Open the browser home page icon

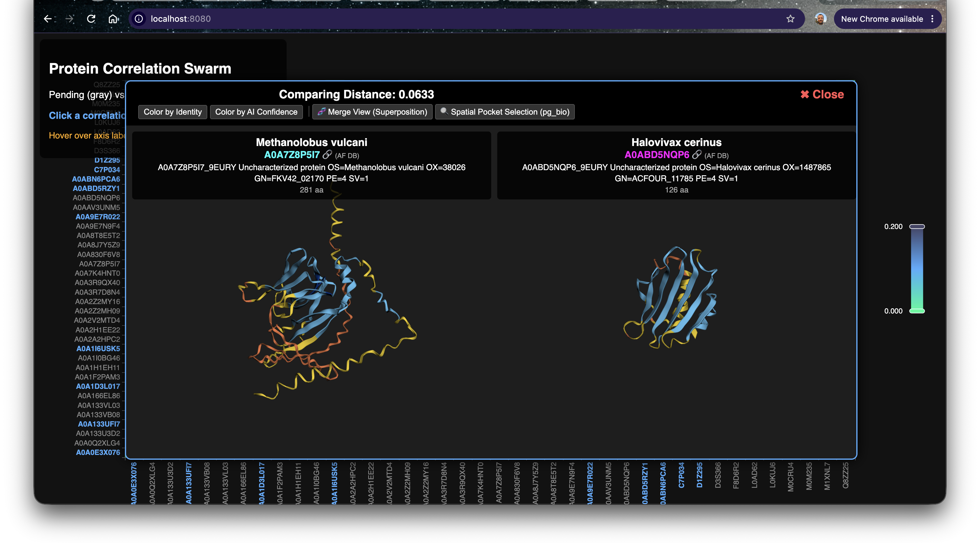point(113,19)
